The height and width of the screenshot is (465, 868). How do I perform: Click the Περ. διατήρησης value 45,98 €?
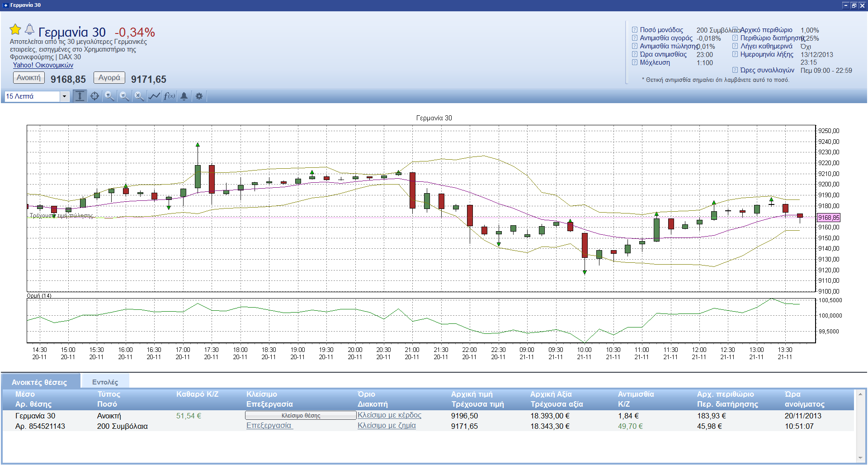pos(709,426)
